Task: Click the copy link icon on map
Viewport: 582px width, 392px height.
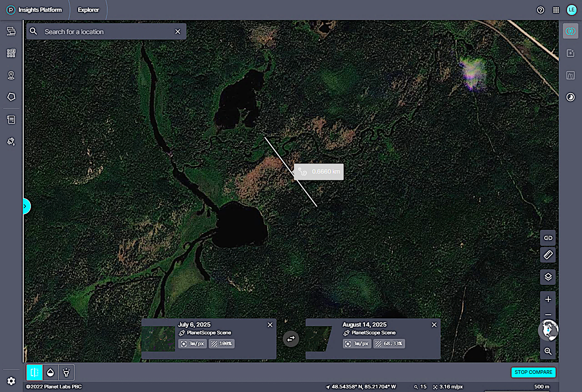Action: (548, 238)
